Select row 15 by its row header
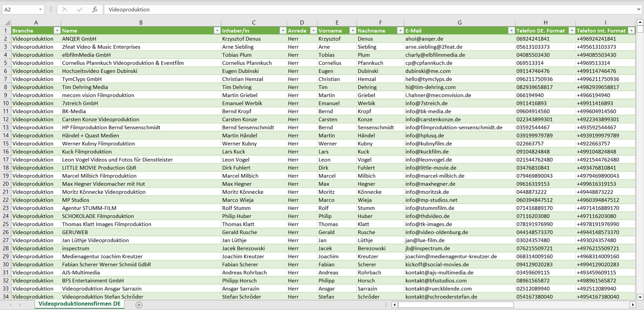This screenshot has width=644, height=310. (x=6, y=144)
